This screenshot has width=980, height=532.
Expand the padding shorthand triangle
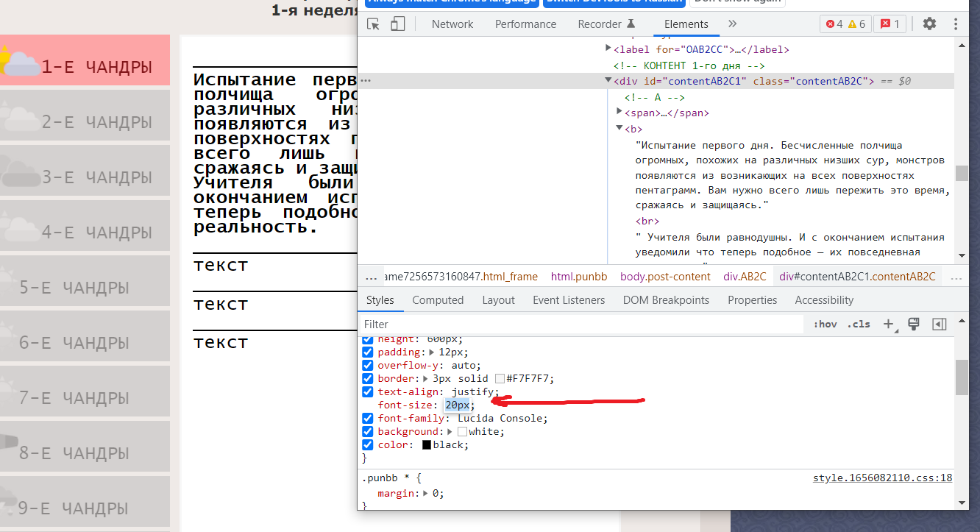tap(433, 352)
